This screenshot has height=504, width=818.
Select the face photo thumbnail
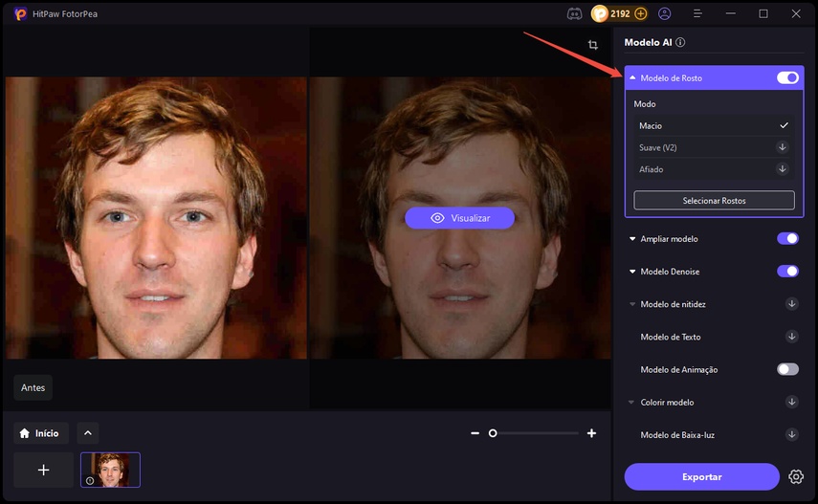[x=110, y=471]
